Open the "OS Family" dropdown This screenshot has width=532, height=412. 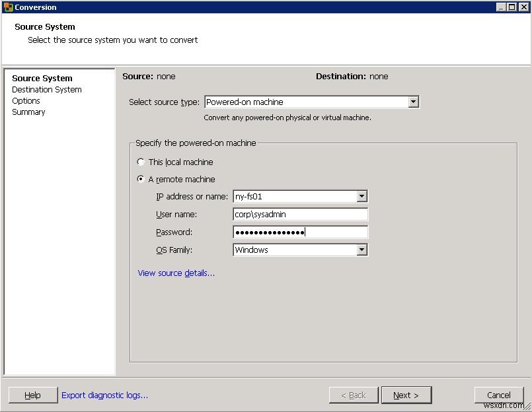[362, 250]
